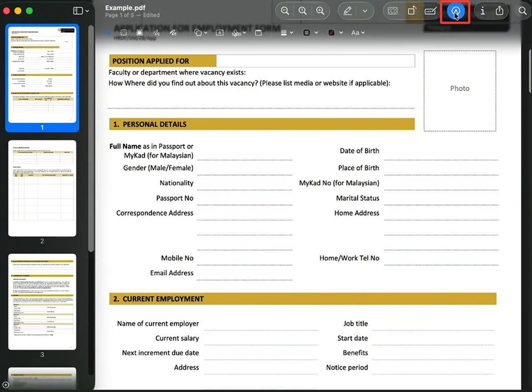Screen dimensions: 532x392
Task: Click the Email Address blank line
Action: [x=245, y=279]
